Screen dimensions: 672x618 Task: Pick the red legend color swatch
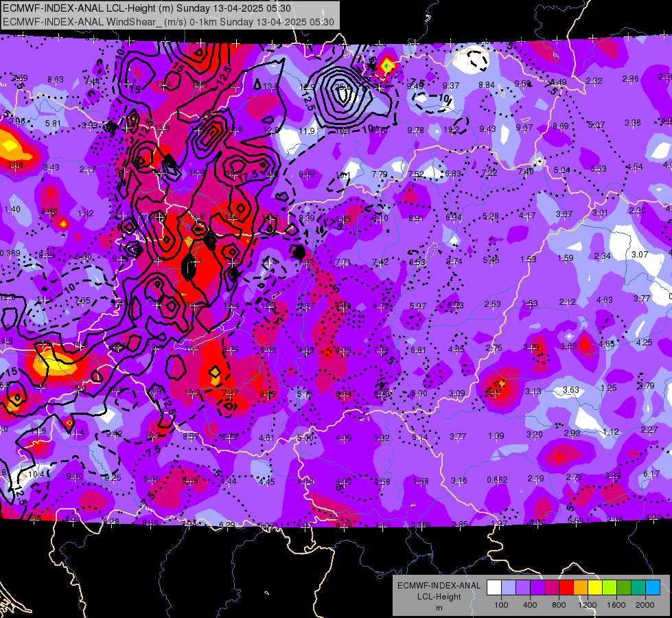coord(566,588)
